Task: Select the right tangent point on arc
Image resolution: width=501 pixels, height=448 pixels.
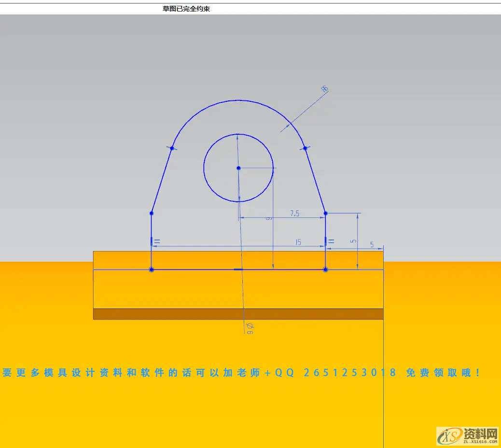Action: pyautogui.click(x=305, y=148)
